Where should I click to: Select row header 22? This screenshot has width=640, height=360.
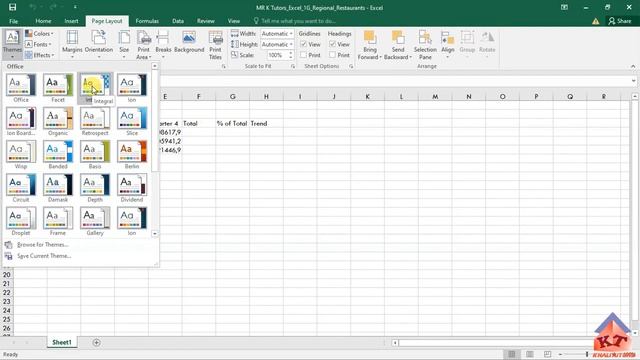pyautogui.click(x=7, y=293)
